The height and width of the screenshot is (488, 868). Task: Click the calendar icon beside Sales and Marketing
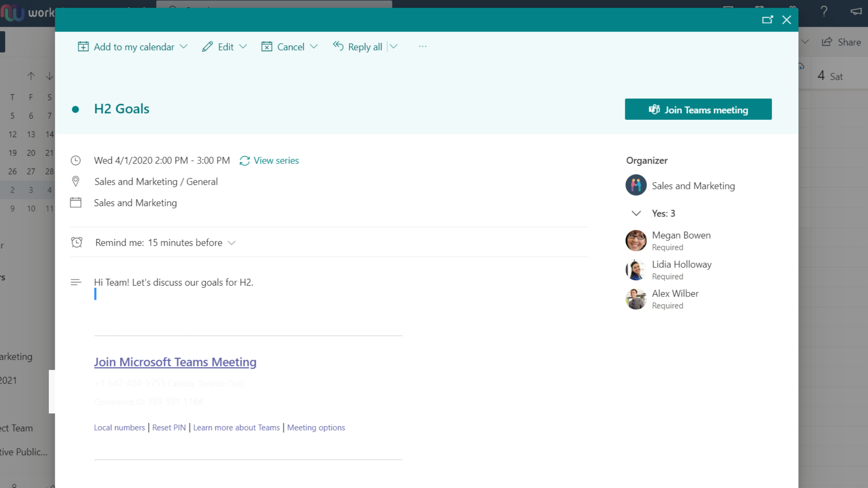[x=75, y=202]
